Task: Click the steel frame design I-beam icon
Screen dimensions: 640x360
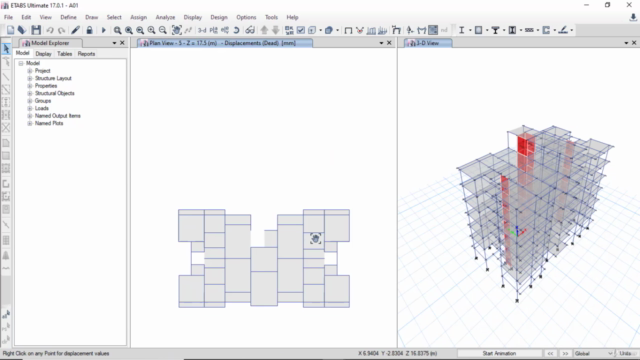Action: (x=461, y=30)
